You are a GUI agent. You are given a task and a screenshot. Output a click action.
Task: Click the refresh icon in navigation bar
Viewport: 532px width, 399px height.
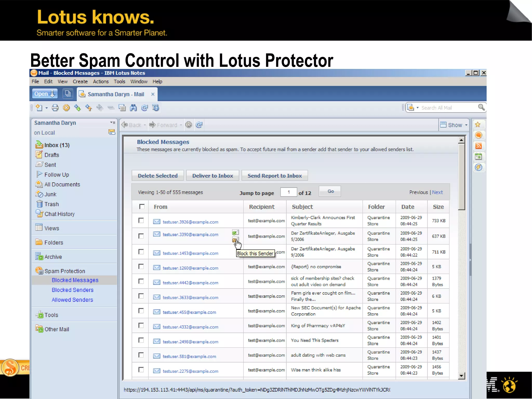tap(199, 125)
